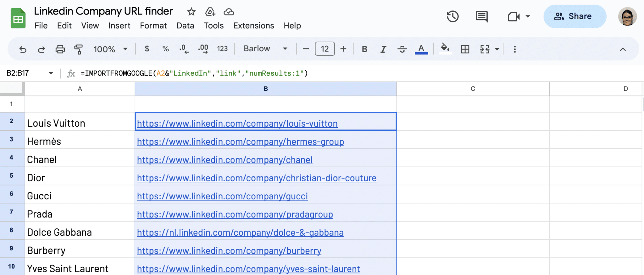Open version history clock icon

point(452,16)
